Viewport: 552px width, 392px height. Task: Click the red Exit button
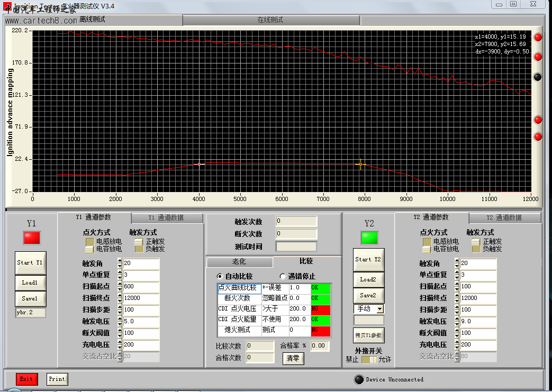27,379
